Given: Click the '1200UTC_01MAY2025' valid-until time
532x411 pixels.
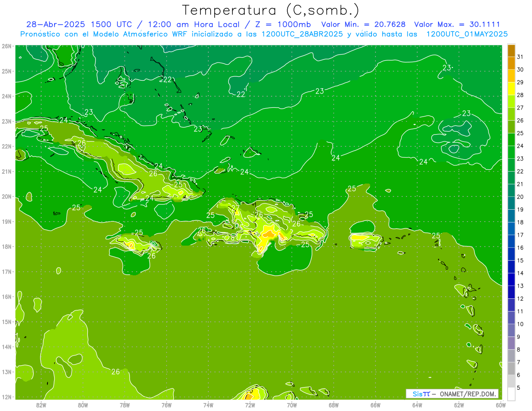Looking at the screenshot, I should click(467, 34).
